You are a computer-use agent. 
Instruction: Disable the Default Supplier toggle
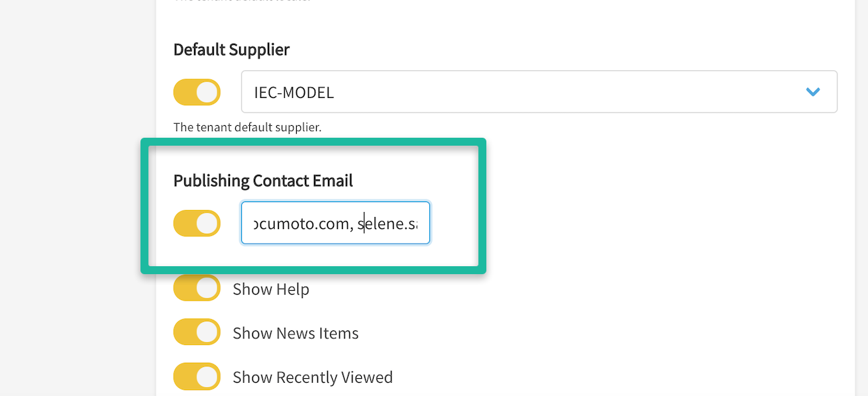(x=197, y=92)
